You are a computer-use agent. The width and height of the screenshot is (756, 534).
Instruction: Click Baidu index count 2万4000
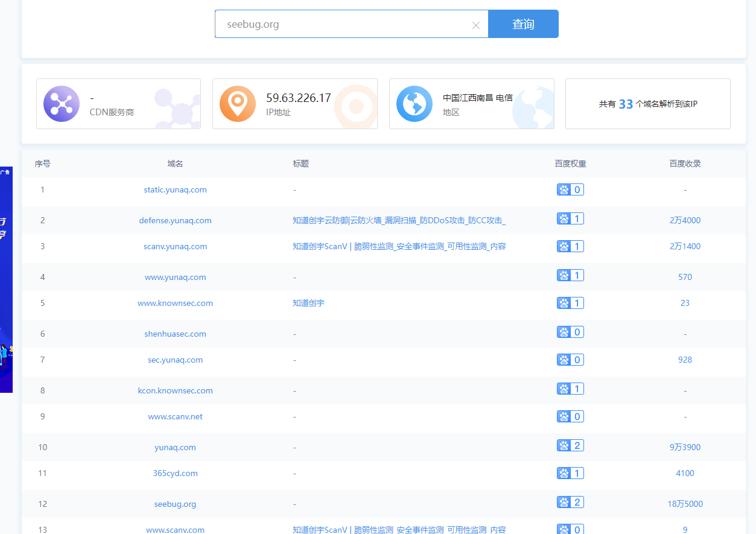point(685,220)
